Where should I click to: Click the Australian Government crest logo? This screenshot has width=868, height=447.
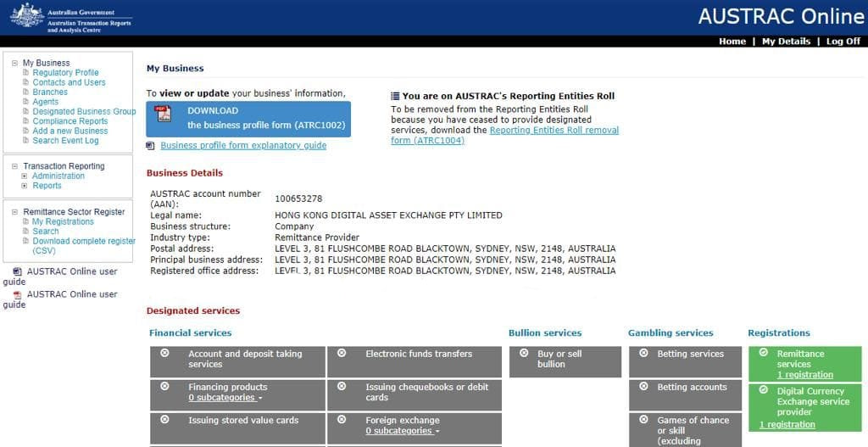click(x=26, y=15)
